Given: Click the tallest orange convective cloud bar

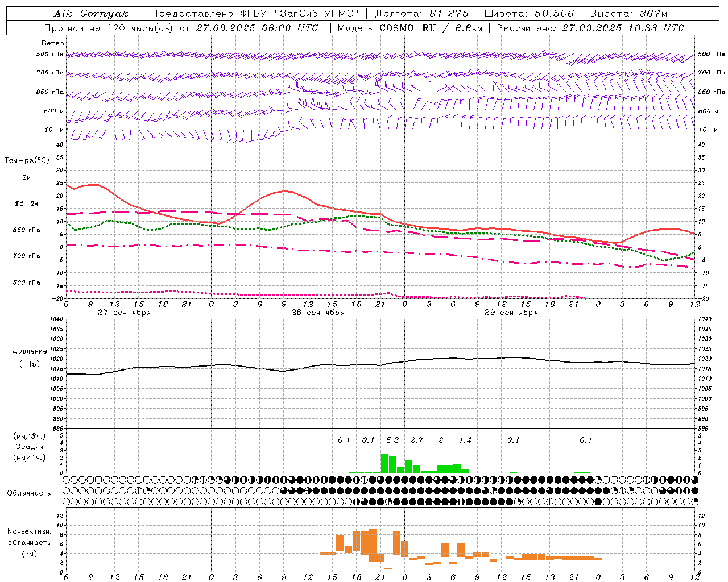Looking at the screenshot, I should [x=373, y=545].
